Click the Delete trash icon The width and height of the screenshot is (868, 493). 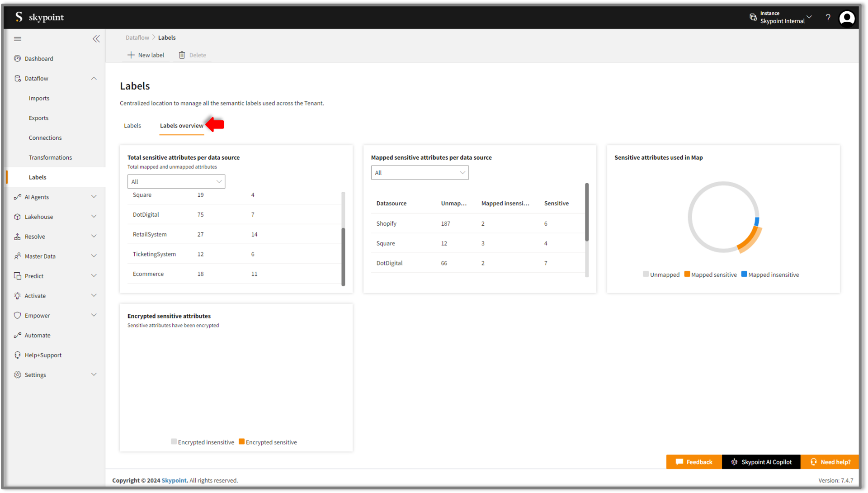coord(182,55)
